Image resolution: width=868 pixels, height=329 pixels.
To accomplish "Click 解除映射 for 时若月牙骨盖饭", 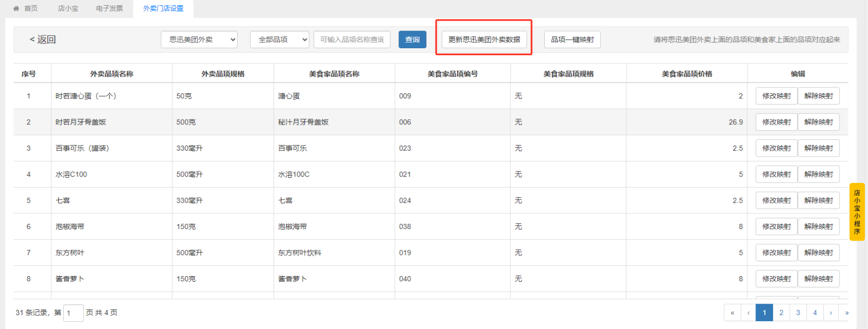I will (x=818, y=122).
